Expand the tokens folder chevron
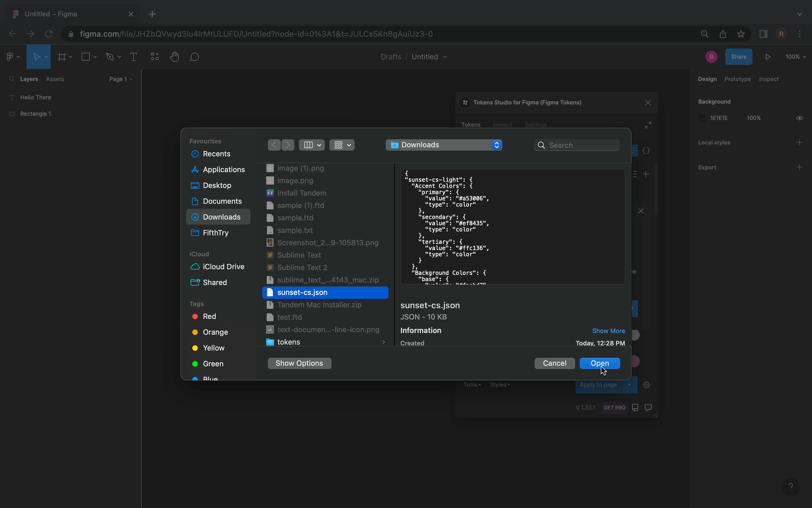 (383, 342)
